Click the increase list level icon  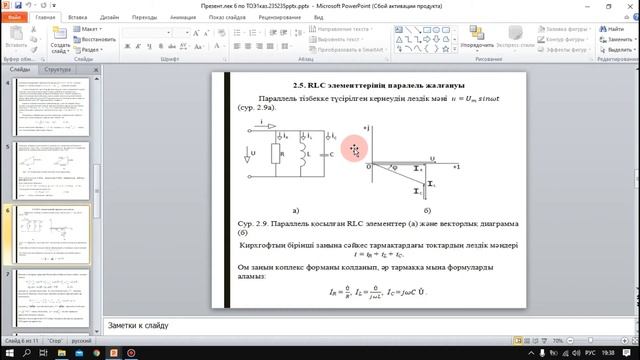(x=284, y=33)
